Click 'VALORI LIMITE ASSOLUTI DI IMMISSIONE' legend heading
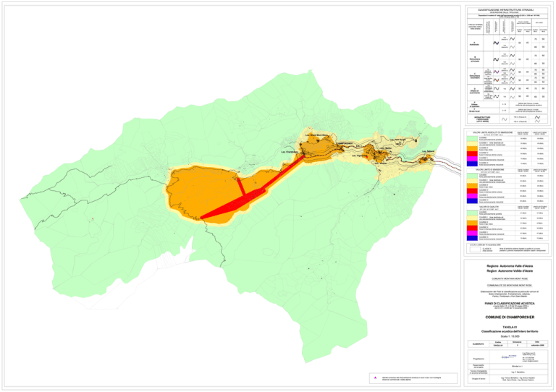 (x=491, y=132)
